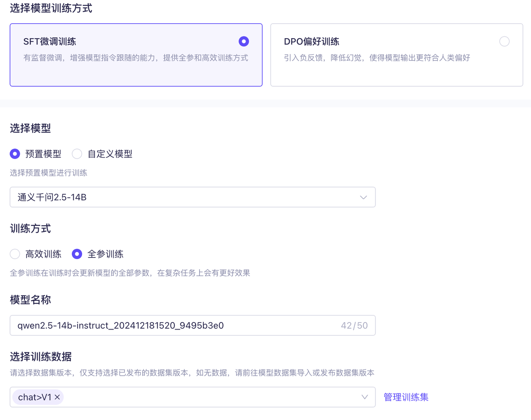The image size is (531, 420).
Task: Click the 选择模型训练方式 heading
Action: tap(51, 8)
